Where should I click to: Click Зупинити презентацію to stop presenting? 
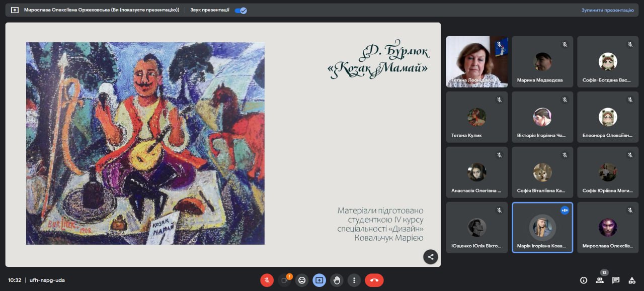click(607, 10)
